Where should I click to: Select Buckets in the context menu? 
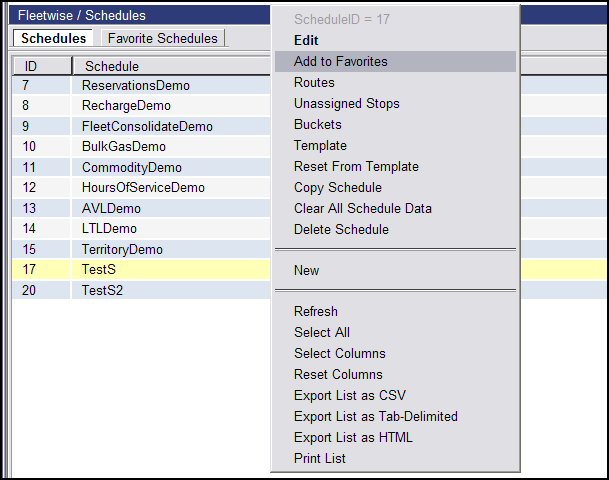pos(395,124)
